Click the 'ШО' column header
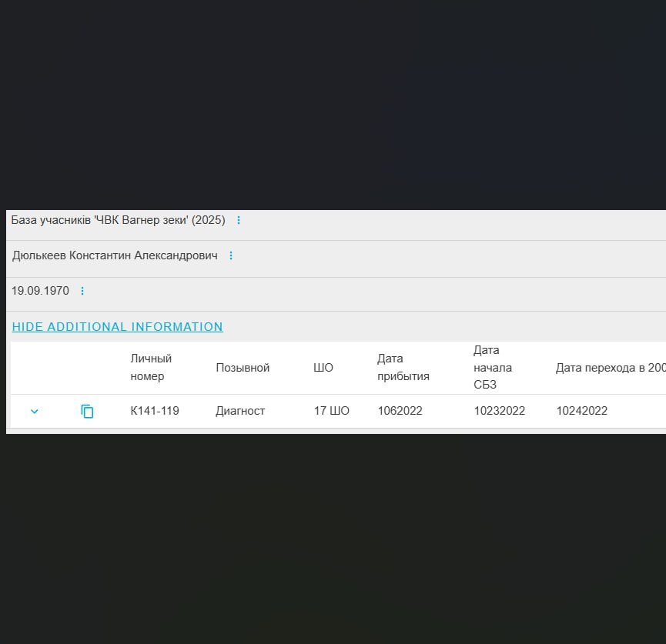Image resolution: width=666 pixels, height=644 pixels. (x=323, y=368)
